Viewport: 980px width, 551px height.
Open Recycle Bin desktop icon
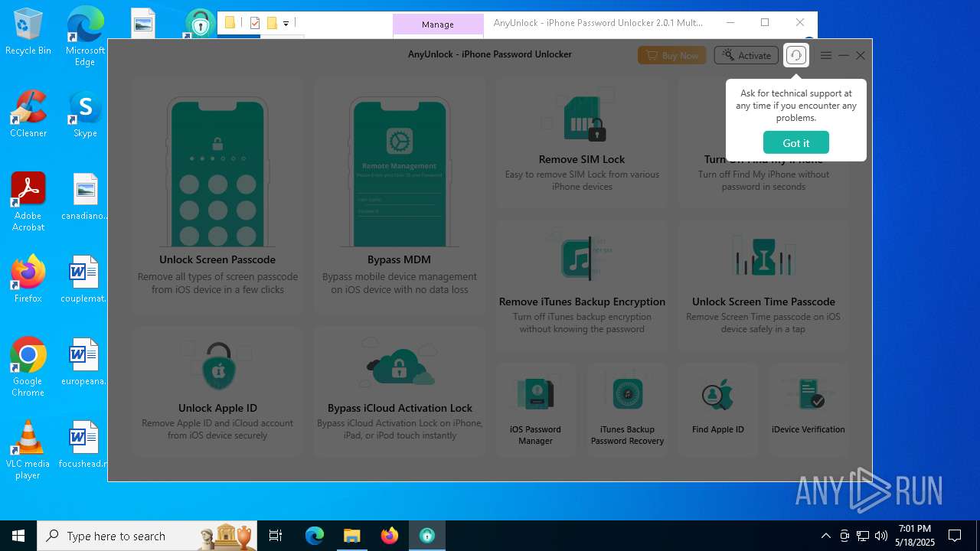(x=28, y=32)
